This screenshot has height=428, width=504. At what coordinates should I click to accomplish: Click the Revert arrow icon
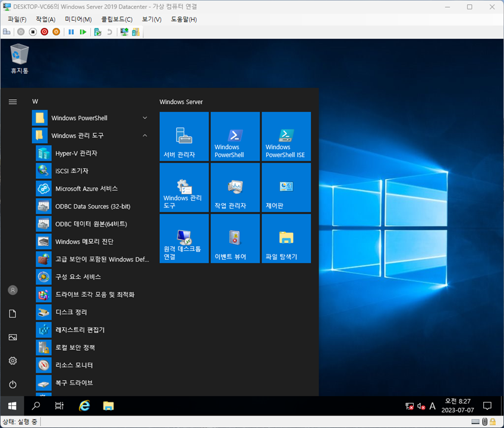[x=109, y=32]
